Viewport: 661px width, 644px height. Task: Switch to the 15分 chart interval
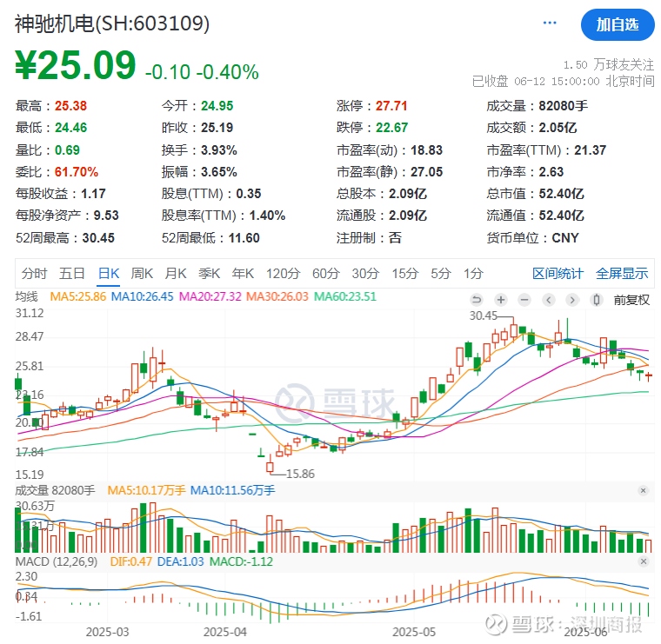[x=404, y=274]
